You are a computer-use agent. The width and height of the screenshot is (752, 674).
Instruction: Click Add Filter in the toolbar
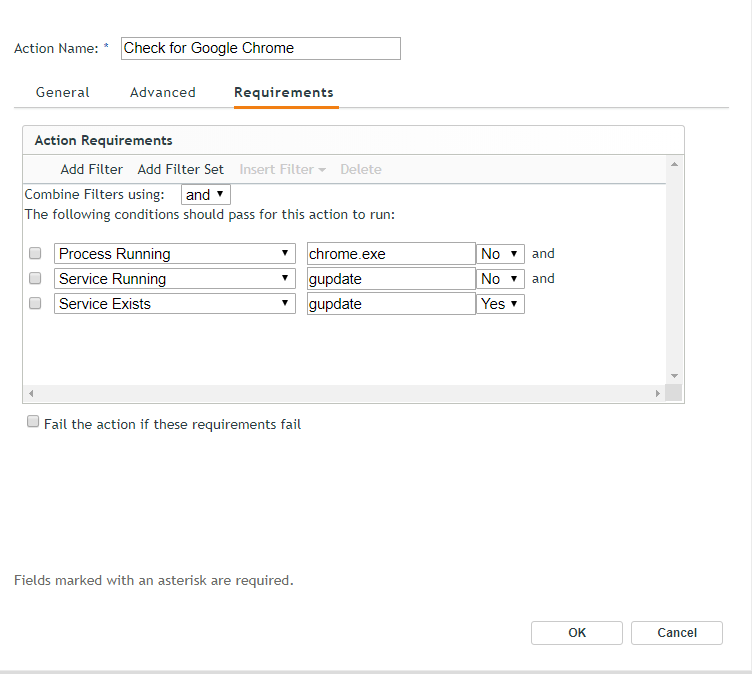92,169
